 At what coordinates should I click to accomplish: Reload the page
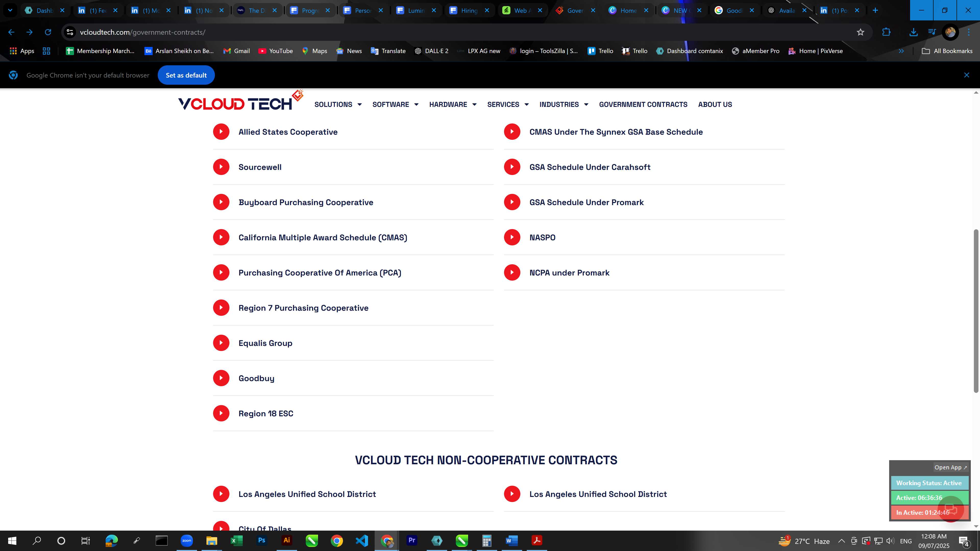coord(48,32)
